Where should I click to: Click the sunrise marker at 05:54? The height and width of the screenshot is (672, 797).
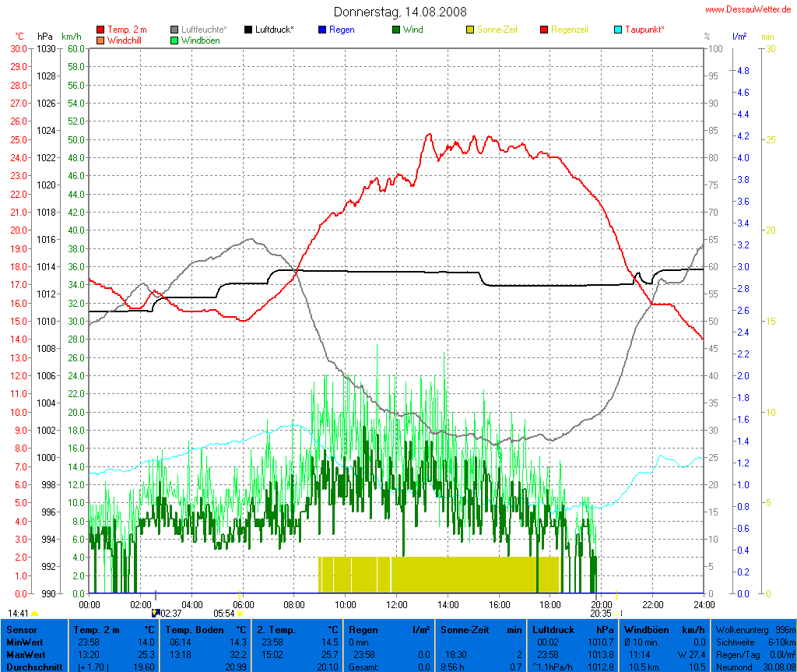pyautogui.click(x=240, y=614)
